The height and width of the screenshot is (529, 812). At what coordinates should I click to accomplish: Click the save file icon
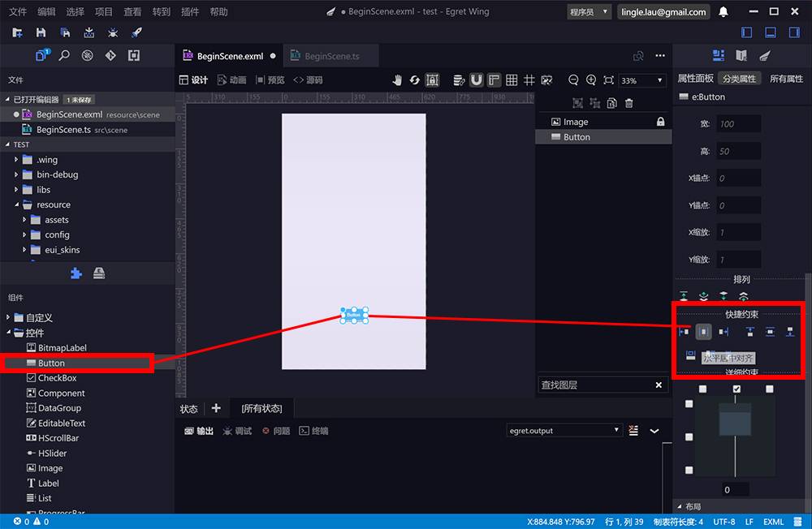41,32
